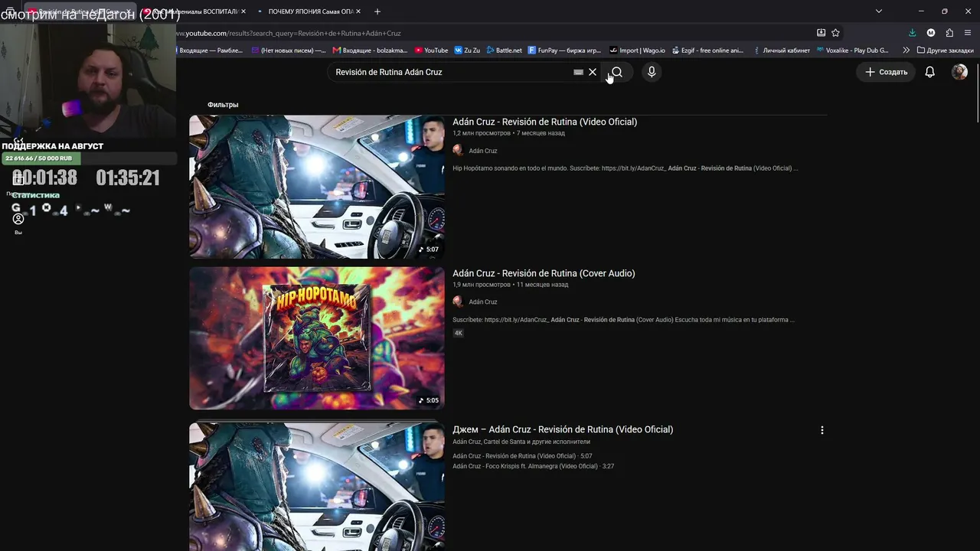Click the Cover Audio description starting 'Suscríbete'

tap(623, 320)
